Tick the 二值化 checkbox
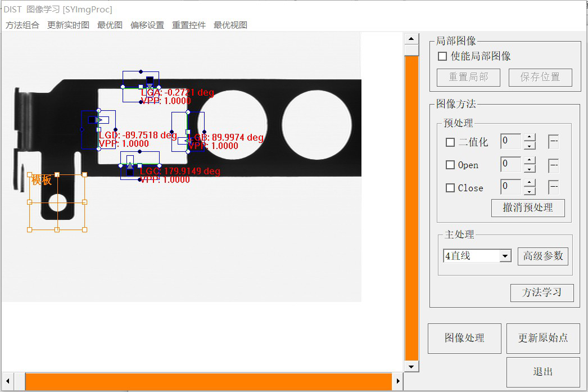 [x=450, y=142]
